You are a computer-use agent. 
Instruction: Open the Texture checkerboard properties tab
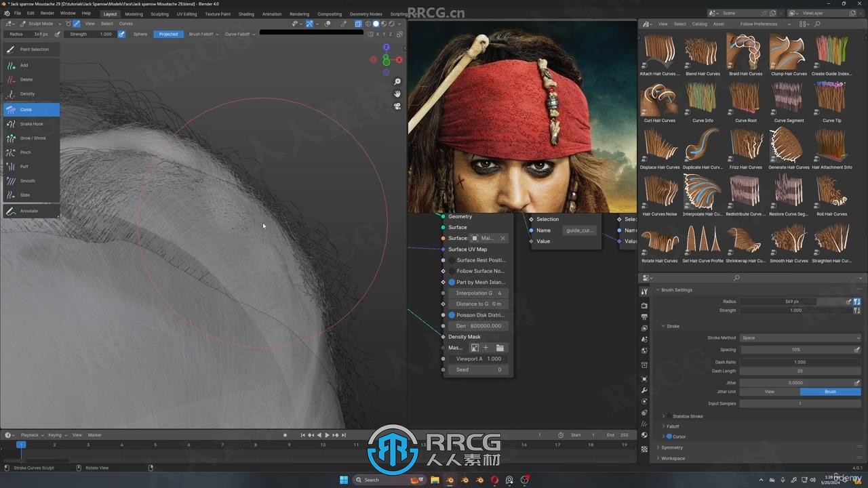644,449
